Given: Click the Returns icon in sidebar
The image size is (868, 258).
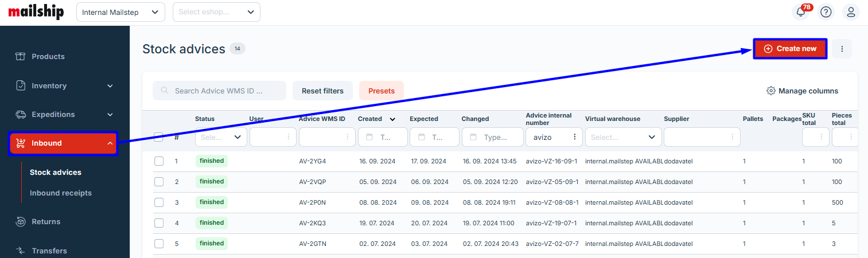Looking at the screenshot, I should click(x=21, y=222).
